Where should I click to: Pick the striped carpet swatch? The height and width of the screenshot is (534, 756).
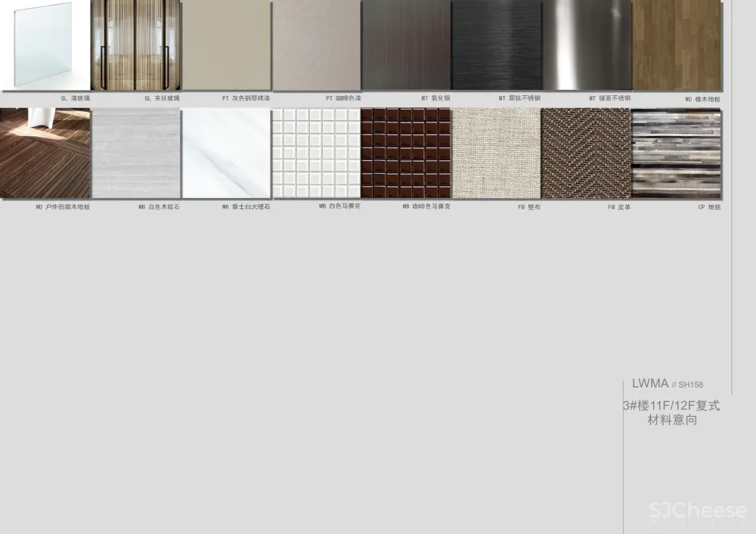676,153
